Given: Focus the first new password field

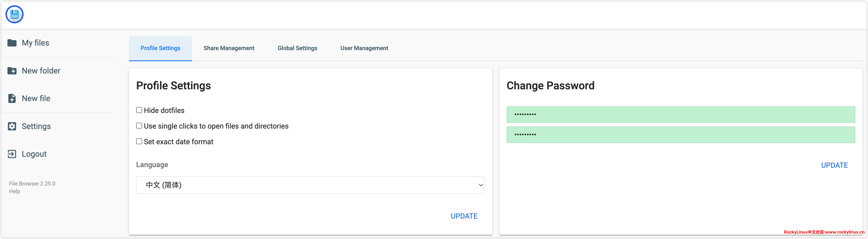Looking at the screenshot, I should click(681, 115).
